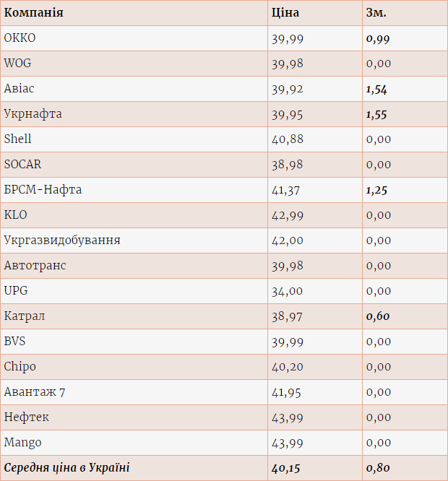Select the БРСМ-Нафта change value 1,25
Image resolution: width=448 pixels, height=481 pixels.
point(376,190)
